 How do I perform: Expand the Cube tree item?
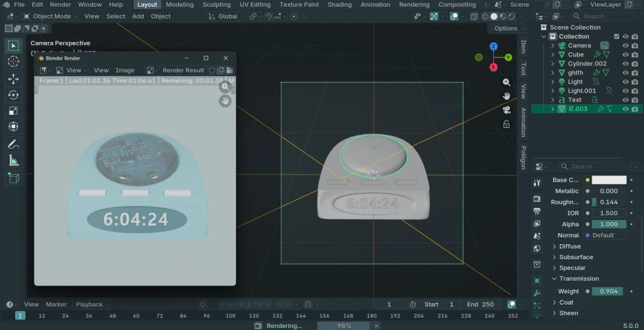(552, 54)
